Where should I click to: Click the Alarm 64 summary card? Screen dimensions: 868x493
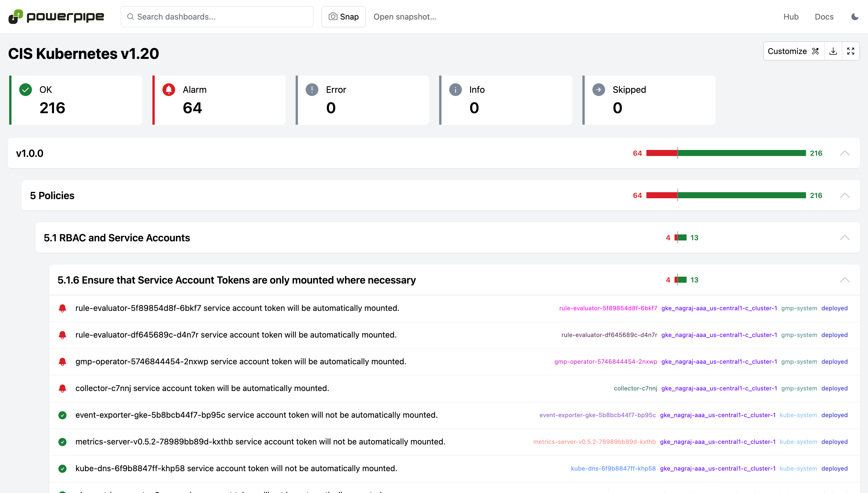[x=219, y=100]
